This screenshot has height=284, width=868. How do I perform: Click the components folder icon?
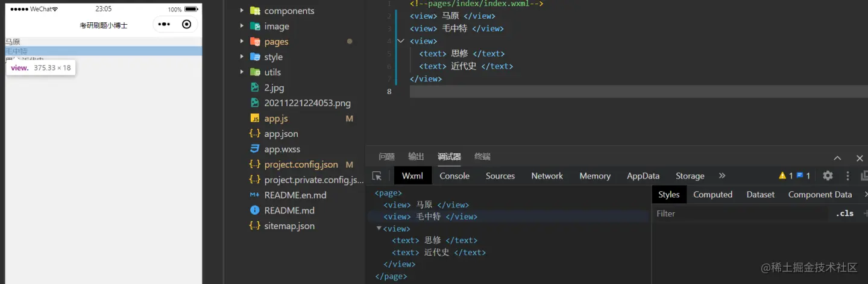(x=255, y=11)
